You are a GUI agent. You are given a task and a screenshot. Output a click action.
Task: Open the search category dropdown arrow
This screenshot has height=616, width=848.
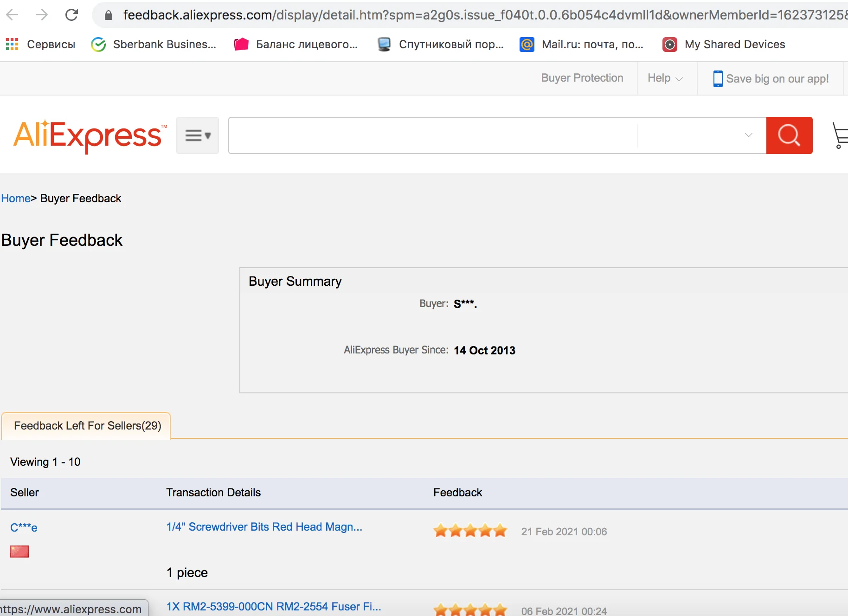tap(748, 135)
